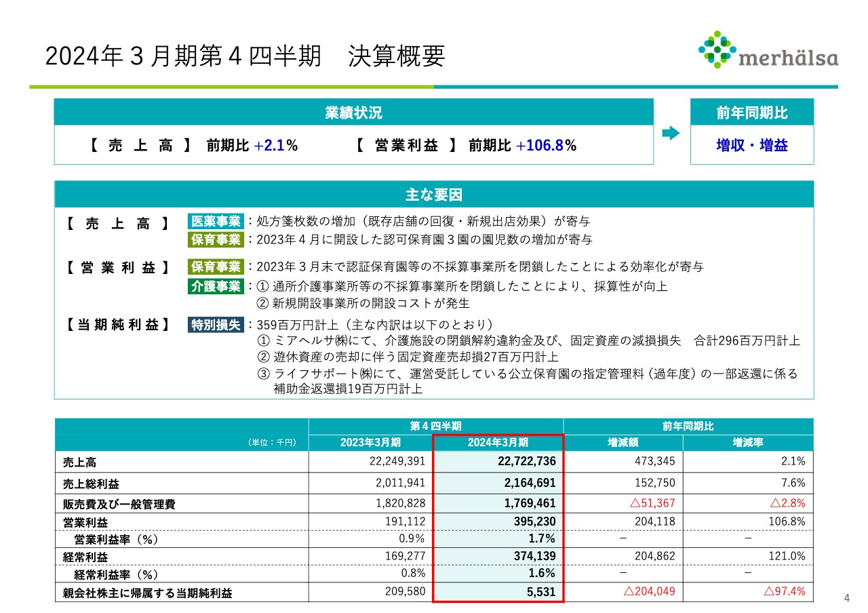The image size is (868, 613).
Task: Select the 2024年3月期 column header
Action: point(498,443)
